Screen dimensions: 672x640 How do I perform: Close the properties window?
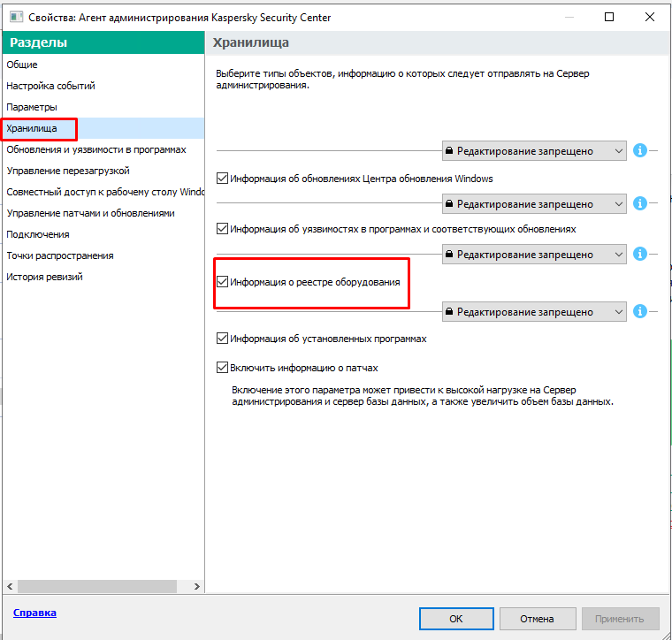(650, 17)
